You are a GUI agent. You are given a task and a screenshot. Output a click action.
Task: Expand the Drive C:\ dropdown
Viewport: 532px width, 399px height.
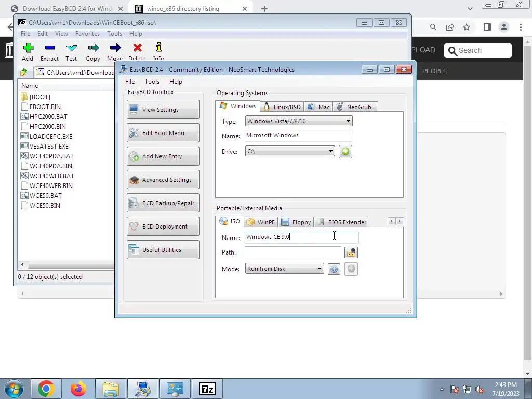point(290,151)
